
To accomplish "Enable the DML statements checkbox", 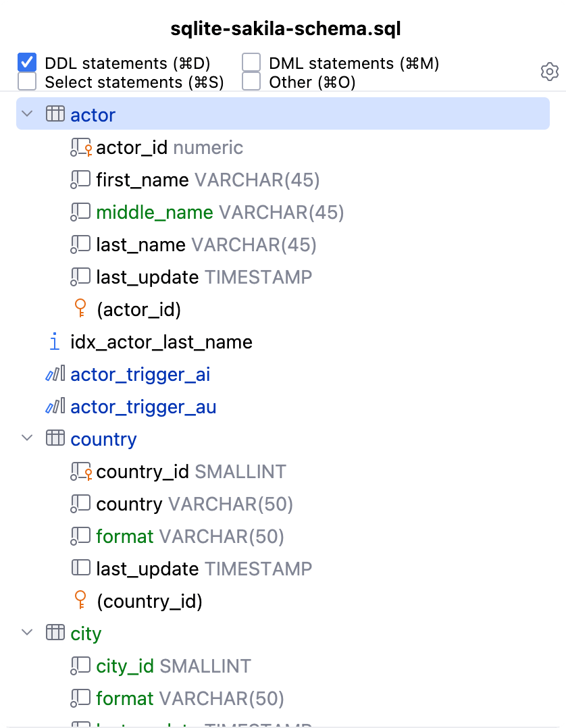I will tap(251, 61).
